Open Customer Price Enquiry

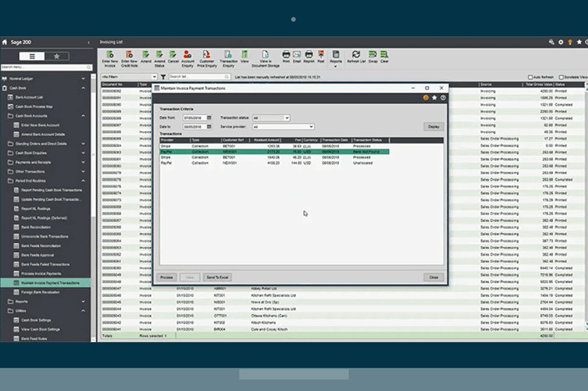206,59
